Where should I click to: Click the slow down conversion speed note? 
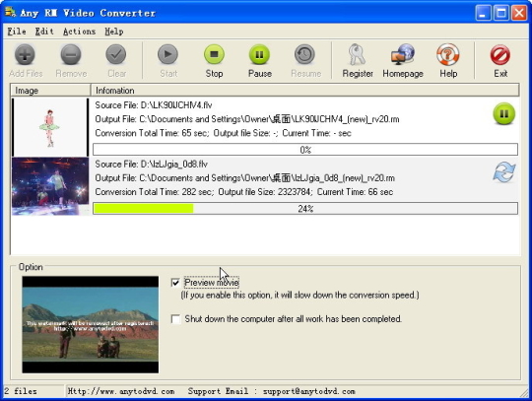coord(299,296)
